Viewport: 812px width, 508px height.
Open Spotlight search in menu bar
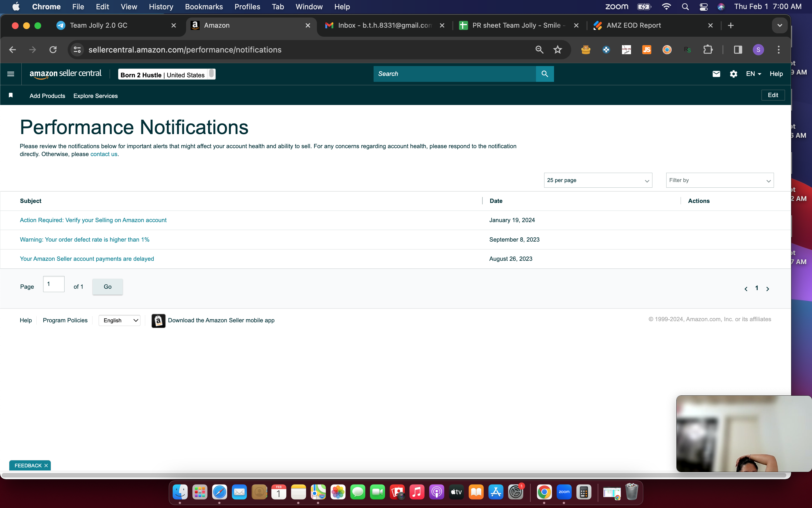coord(685,7)
